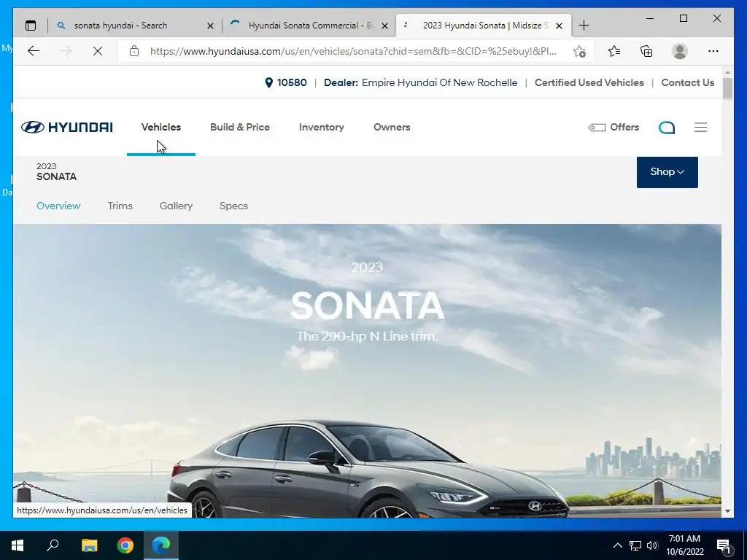Select the Gallery section tab
The width and height of the screenshot is (747, 560).
[176, 206]
